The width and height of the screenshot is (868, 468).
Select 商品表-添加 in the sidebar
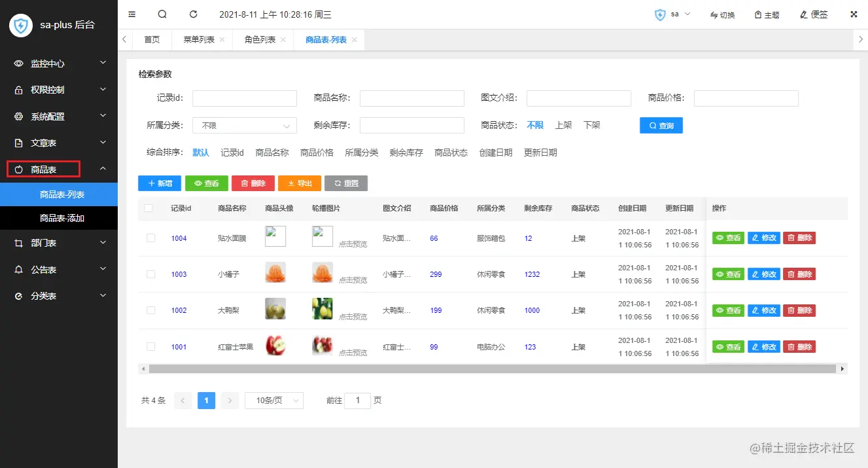[x=59, y=218]
